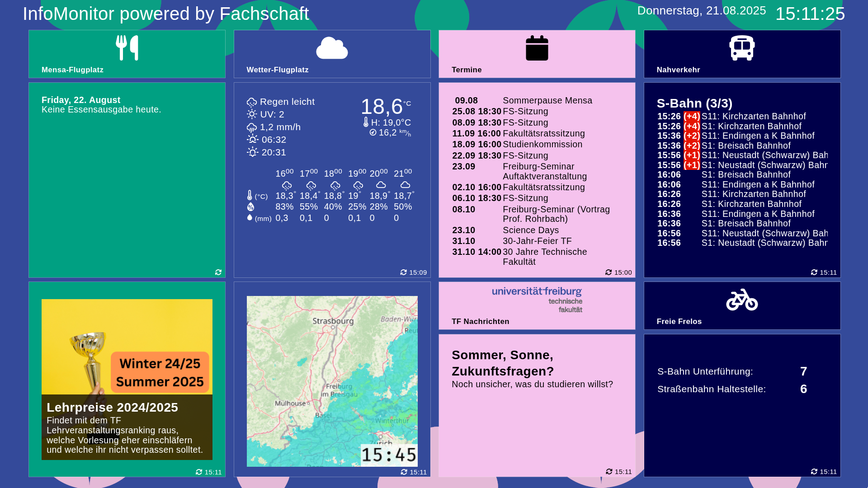The image size is (868, 488).
Task: Click refresh icon in S-Bahn departures panel
Action: tap(814, 272)
